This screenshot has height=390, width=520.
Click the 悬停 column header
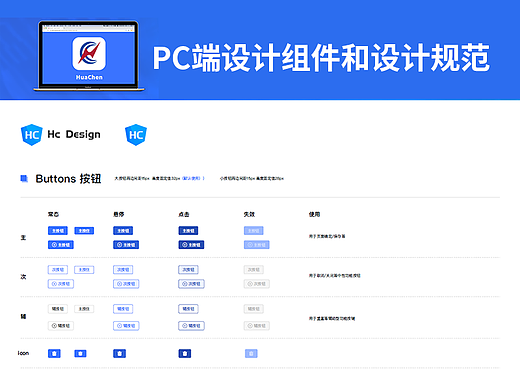click(119, 214)
